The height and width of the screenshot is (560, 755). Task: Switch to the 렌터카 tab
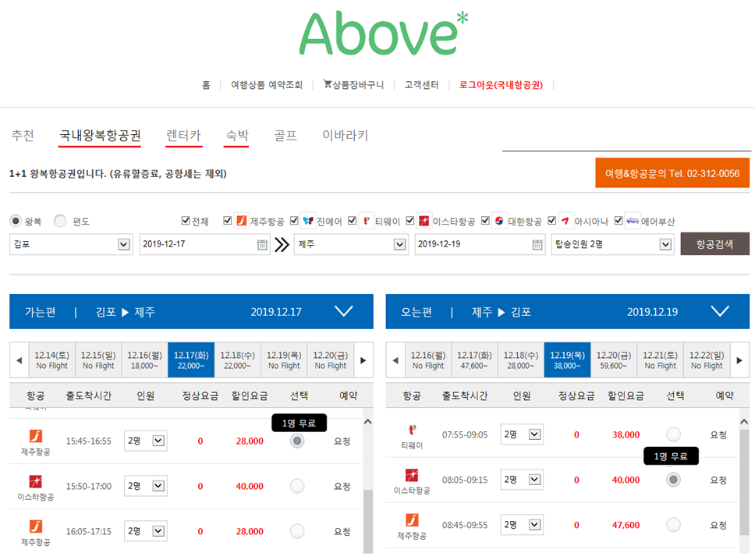click(183, 136)
